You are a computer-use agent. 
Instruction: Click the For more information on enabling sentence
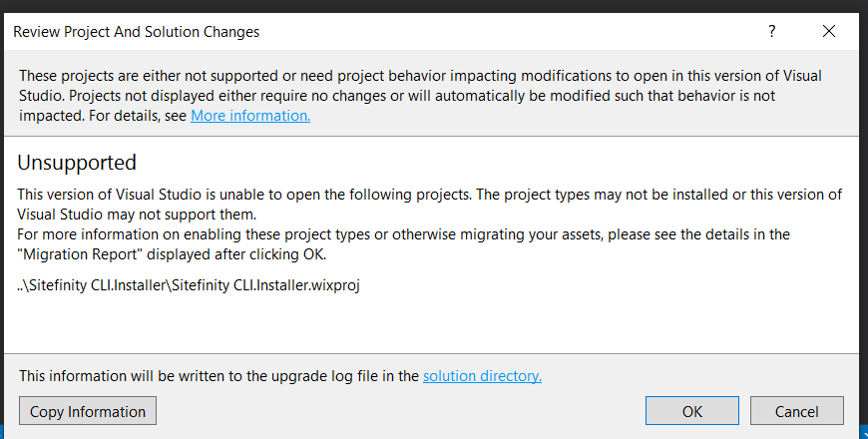pos(403,244)
